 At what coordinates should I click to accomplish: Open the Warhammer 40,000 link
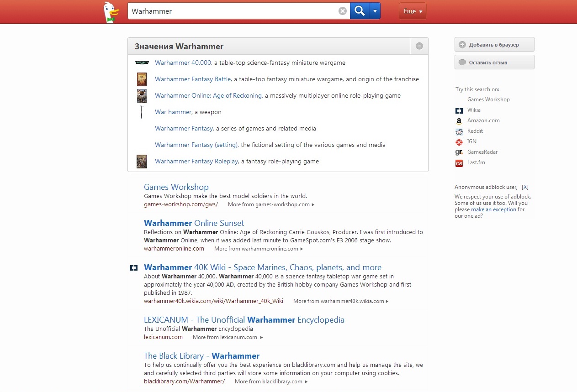(183, 63)
